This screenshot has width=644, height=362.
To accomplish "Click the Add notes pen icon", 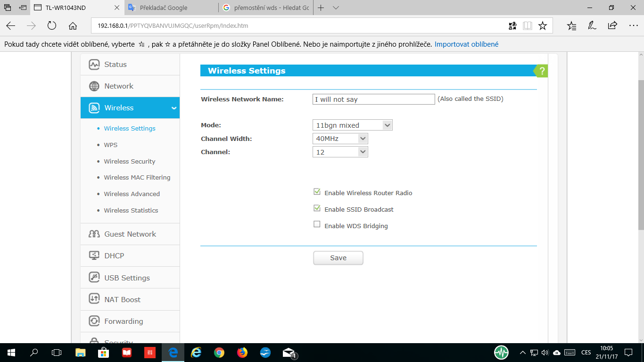I will pyautogui.click(x=592, y=26).
